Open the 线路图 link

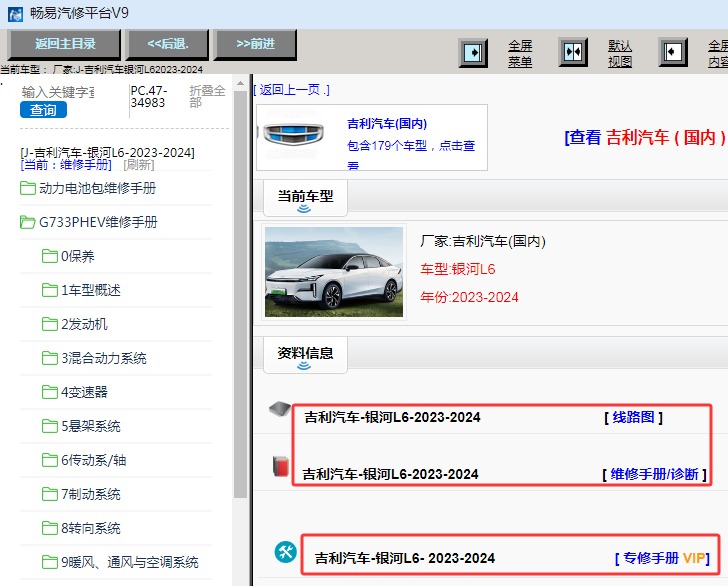pyautogui.click(x=633, y=417)
